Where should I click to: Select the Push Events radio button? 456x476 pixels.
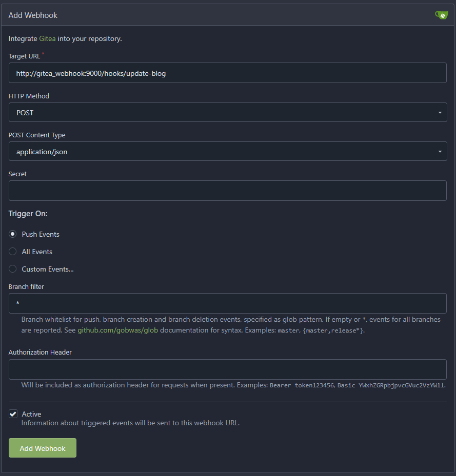point(13,234)
